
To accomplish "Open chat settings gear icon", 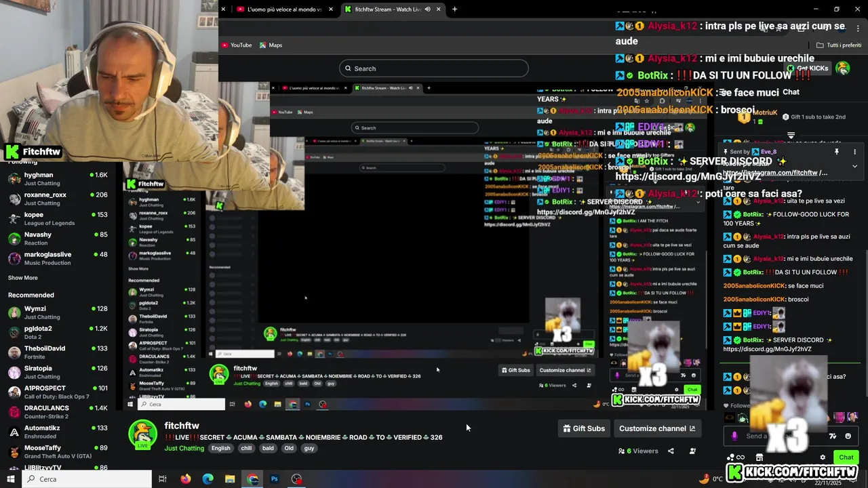I will click(x=823, y=457).
